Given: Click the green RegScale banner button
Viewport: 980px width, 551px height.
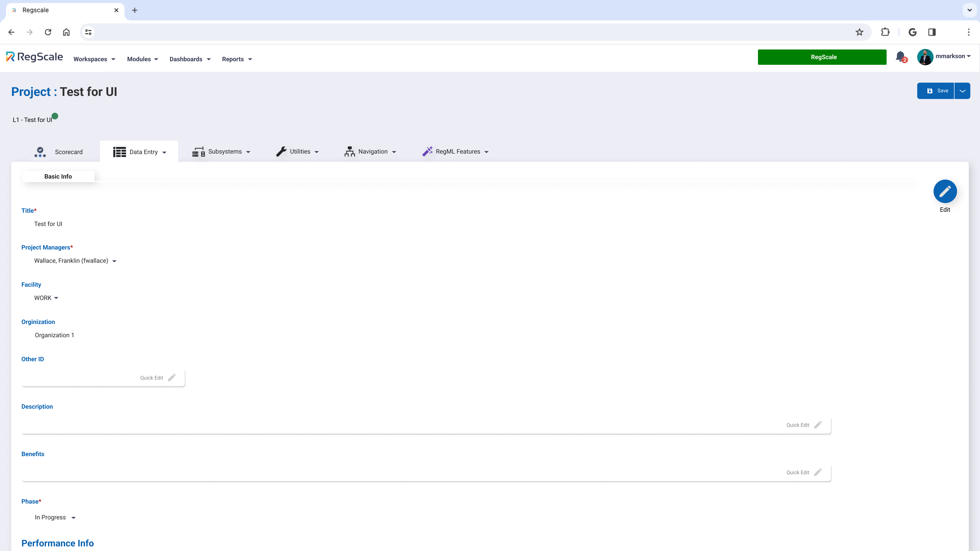Looking at the screenshot, I should click(822, 57).
